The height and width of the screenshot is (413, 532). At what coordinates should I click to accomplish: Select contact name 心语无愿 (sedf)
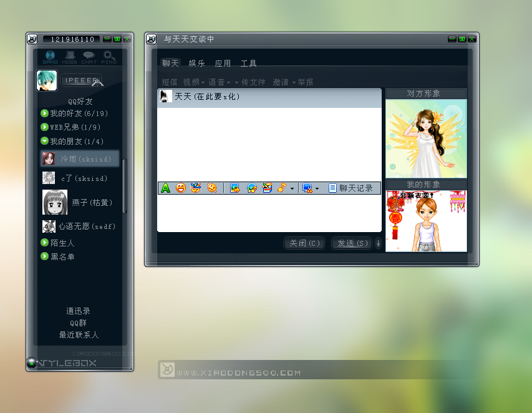[x=87, y=226]
